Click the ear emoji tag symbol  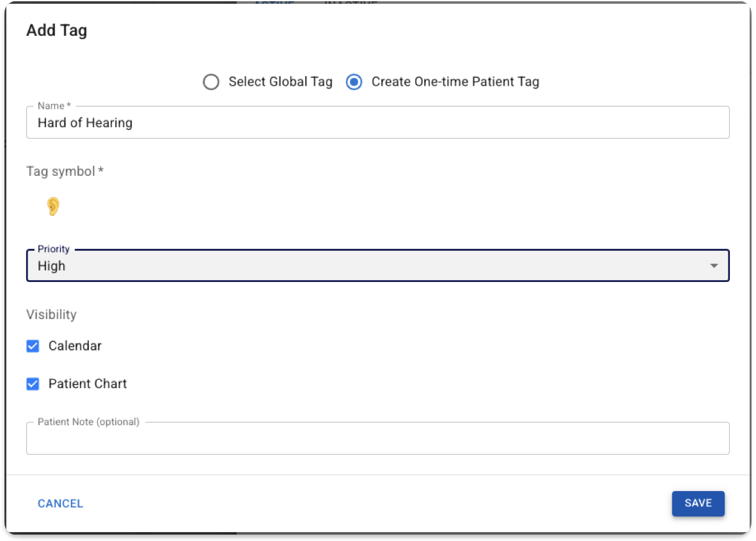tap(53, 207)
